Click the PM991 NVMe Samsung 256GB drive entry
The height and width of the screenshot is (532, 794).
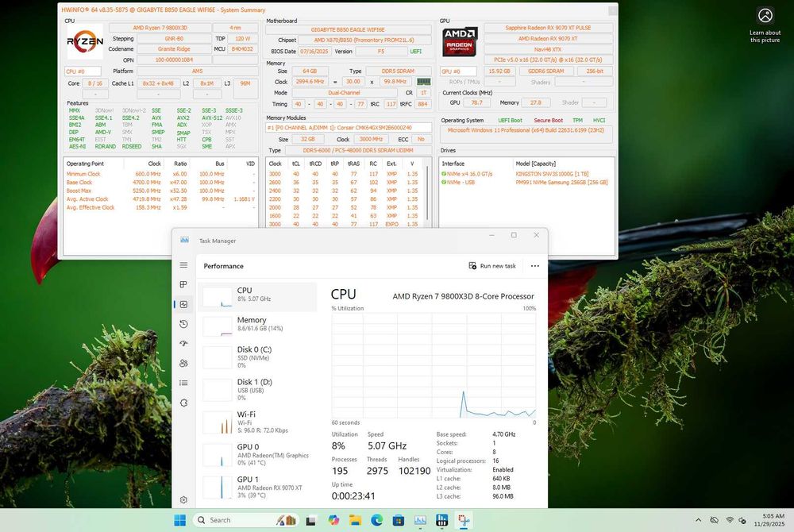[x=561, y=182]
